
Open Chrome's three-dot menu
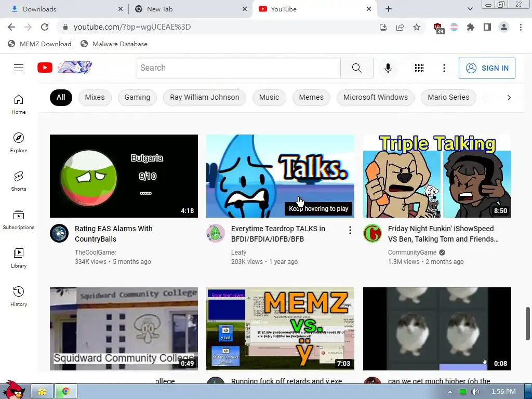(x=521, y=27)
